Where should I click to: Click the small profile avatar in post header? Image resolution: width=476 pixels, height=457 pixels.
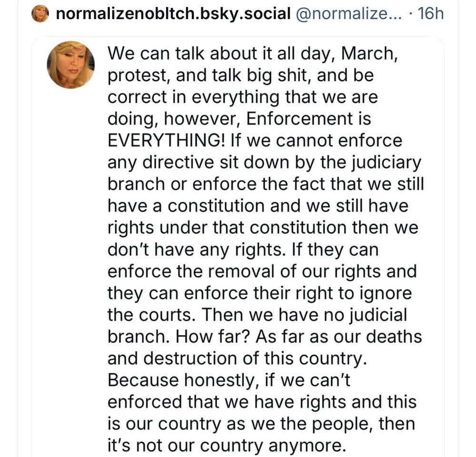[x=40, y=14]
